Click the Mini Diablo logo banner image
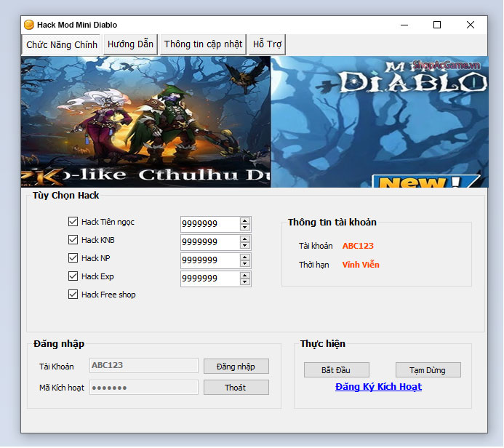 click(x=380, y=121)
